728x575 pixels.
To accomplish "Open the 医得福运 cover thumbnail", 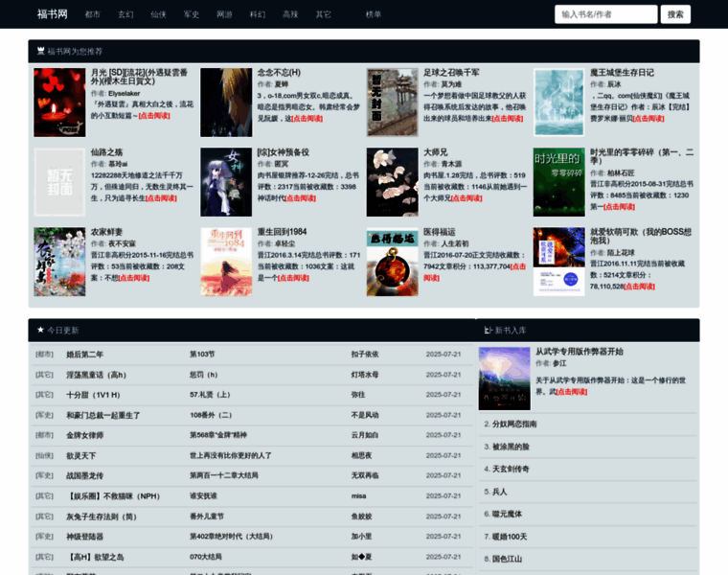I will (x=393, y=262).
